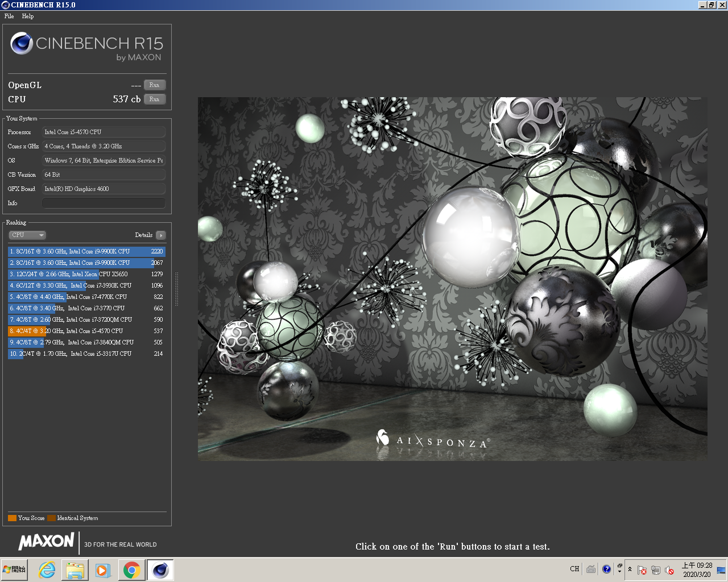Viewport: 728px width, 582px height.
Task: Run the CPU benchmark test
Action: (x=154, y=99)
